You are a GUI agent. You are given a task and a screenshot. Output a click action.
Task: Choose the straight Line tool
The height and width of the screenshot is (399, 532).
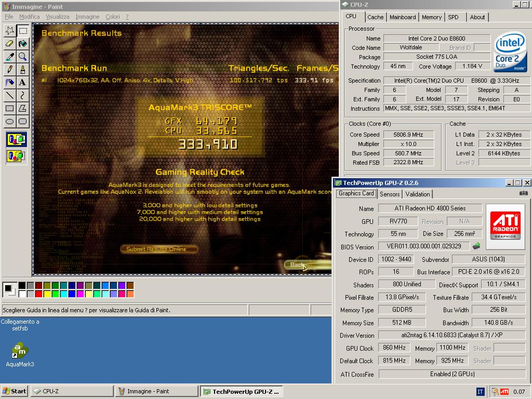click(10, 96)
